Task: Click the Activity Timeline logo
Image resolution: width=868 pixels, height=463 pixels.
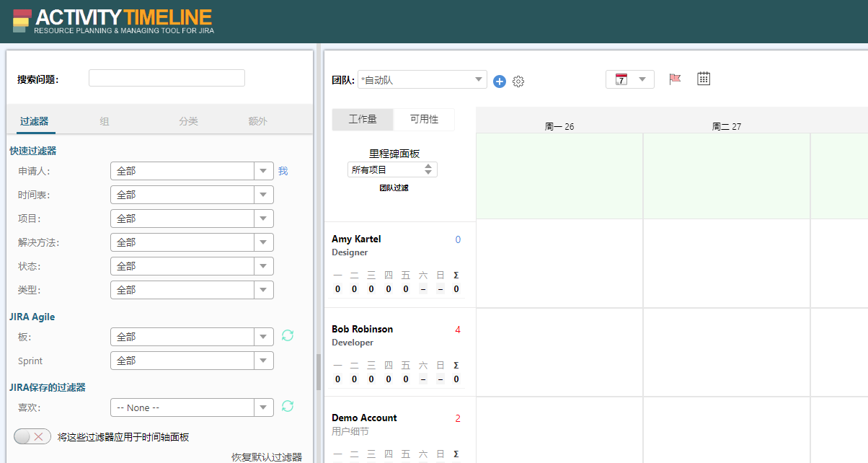Action: pyautogui.click(x=113, y=21)
